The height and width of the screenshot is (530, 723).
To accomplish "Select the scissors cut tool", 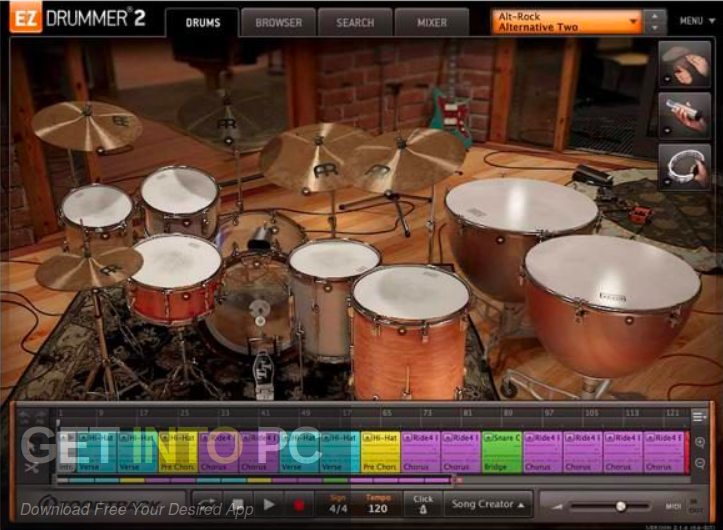I will tap(32, 467).
